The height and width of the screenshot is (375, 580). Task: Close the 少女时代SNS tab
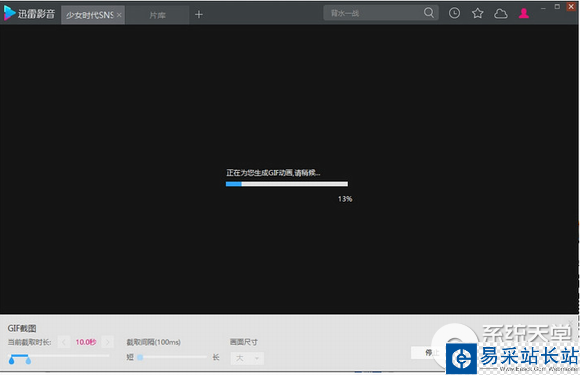[x=119, y=15]
